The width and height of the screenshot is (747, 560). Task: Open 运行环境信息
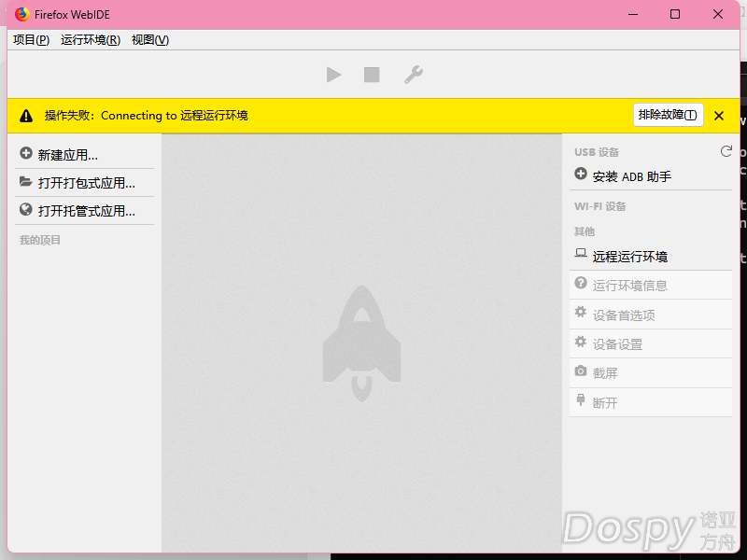[x=650, y=286]
